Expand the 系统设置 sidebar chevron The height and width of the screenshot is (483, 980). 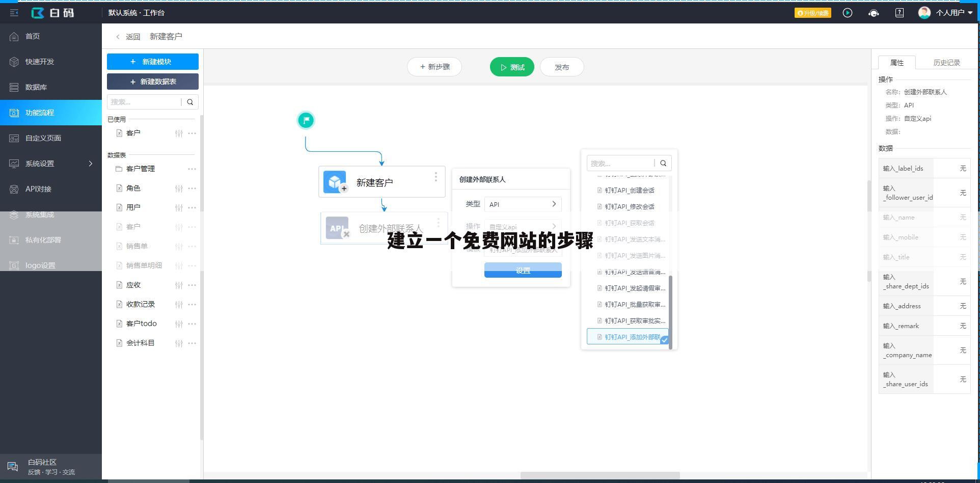pyautogui.click(x=91, y=164)
